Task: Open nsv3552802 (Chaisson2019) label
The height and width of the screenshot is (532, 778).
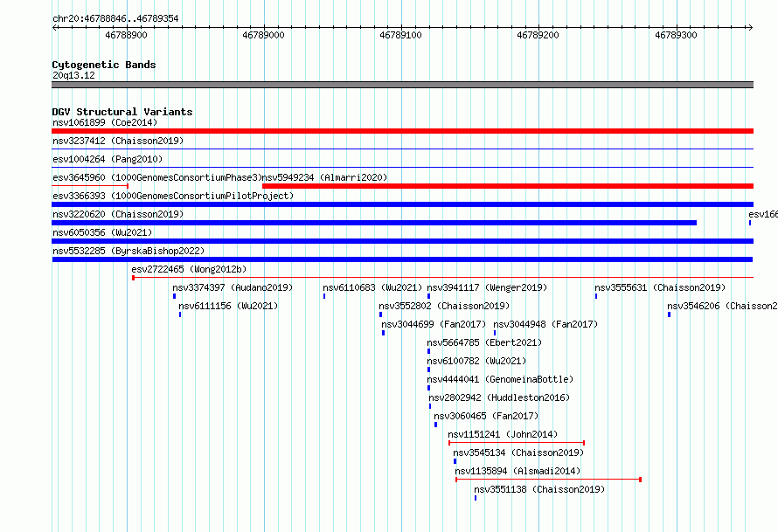Action: [444, 306]
